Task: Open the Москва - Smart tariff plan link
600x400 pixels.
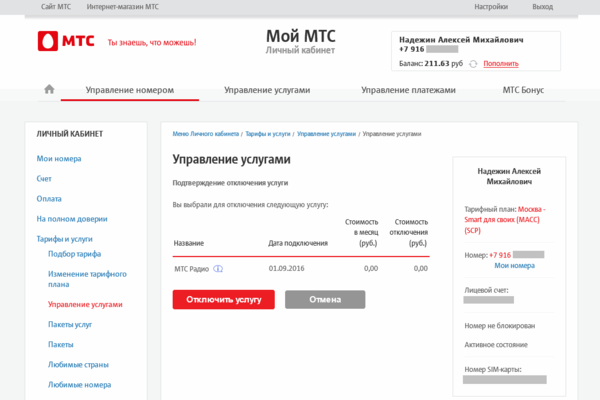Action: 504,220
